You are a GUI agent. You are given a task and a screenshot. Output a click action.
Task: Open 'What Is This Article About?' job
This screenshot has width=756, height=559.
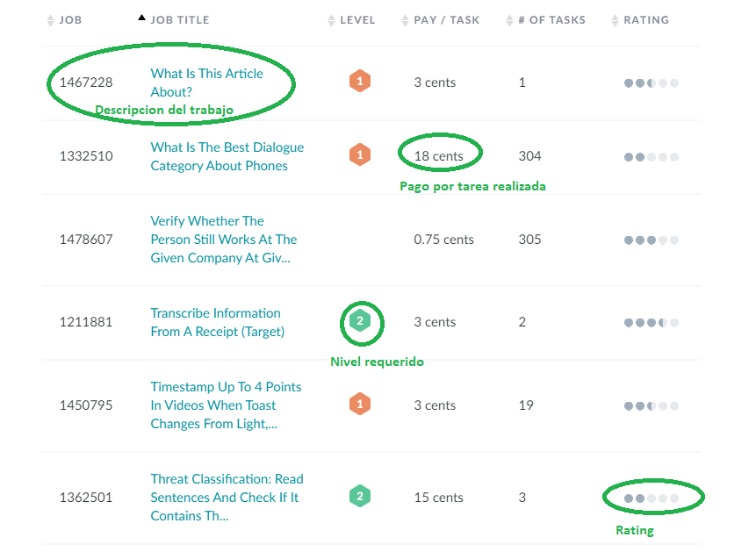(x=206, y=82)
